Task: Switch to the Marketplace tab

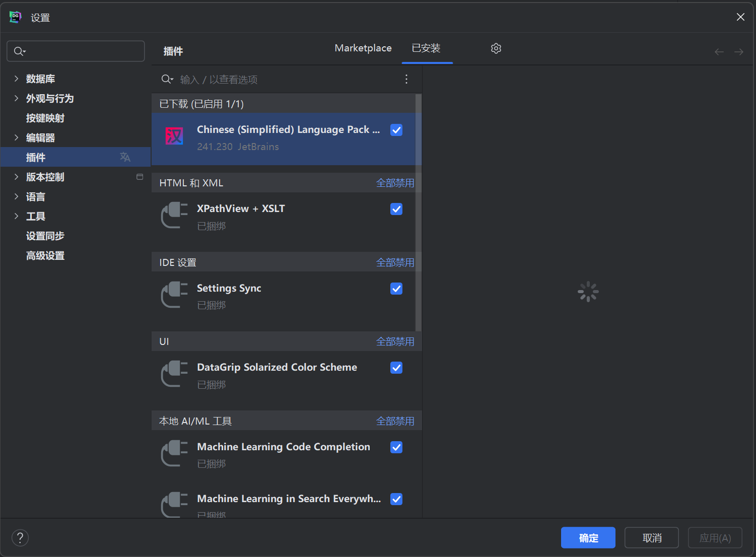Action: (363, 48)
